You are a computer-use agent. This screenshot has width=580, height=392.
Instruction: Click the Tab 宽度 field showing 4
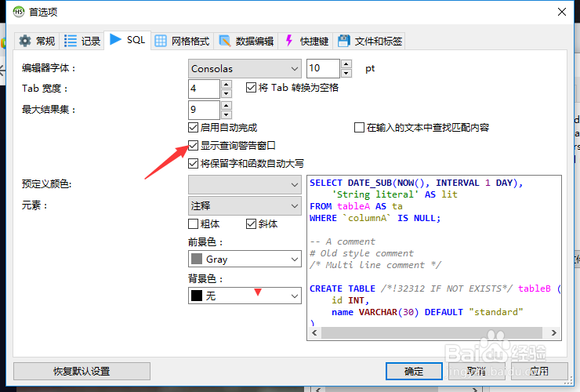205,89
